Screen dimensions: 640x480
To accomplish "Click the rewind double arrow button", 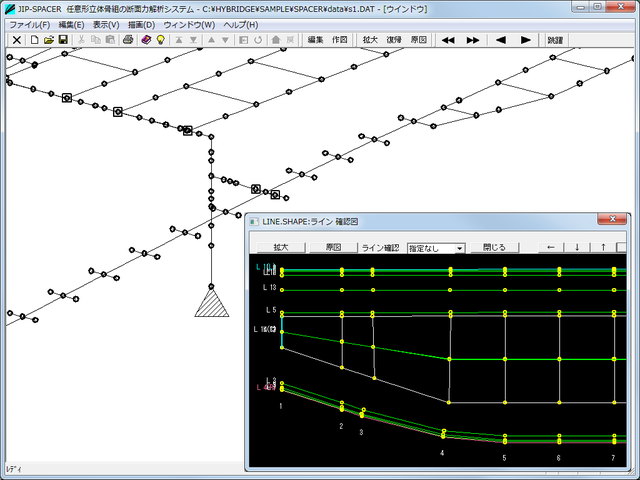I will pyautogui.click(x=448, y=40).
